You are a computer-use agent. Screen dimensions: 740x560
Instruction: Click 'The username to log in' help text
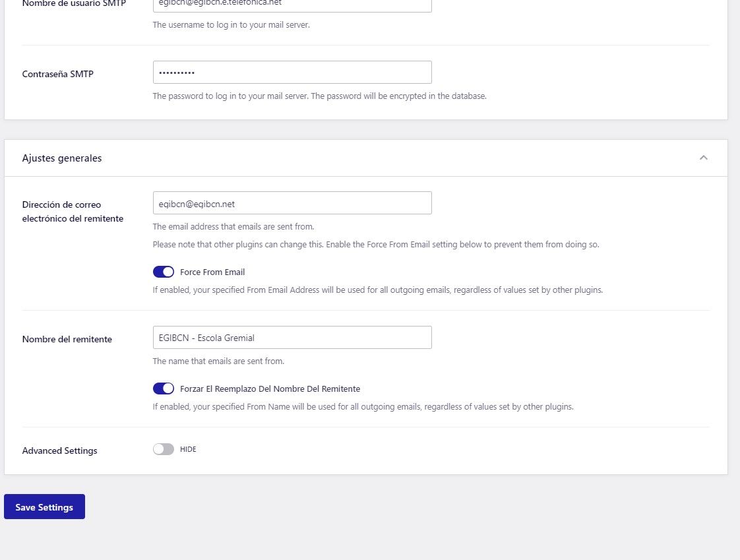point(231,24)
